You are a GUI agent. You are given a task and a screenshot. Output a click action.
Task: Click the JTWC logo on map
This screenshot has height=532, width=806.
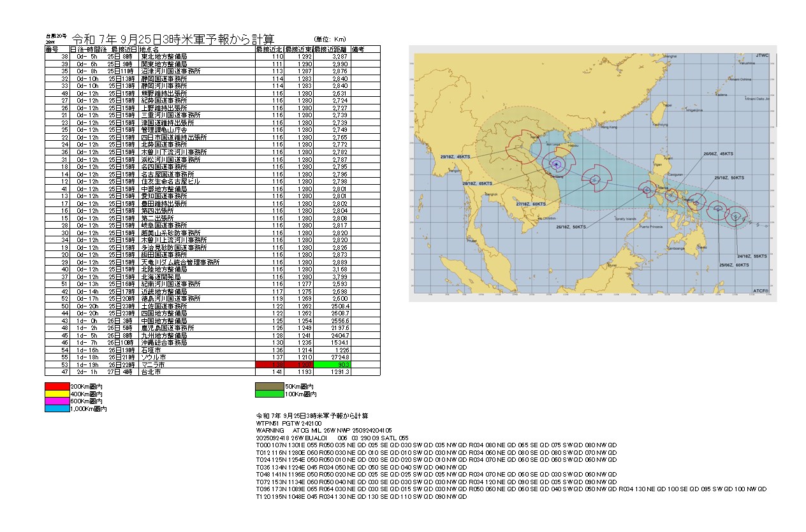pos(762,56)
